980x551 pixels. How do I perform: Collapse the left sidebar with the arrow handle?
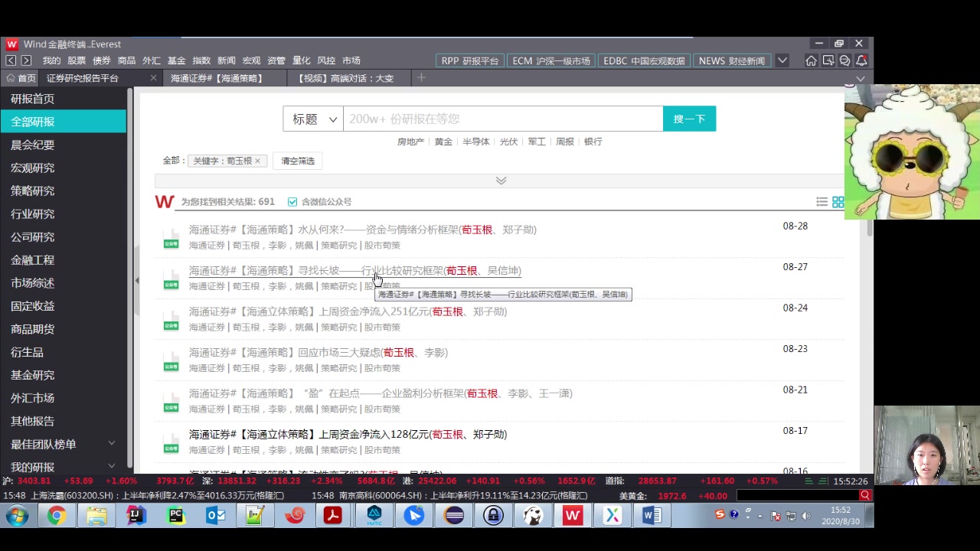(137, 281)
